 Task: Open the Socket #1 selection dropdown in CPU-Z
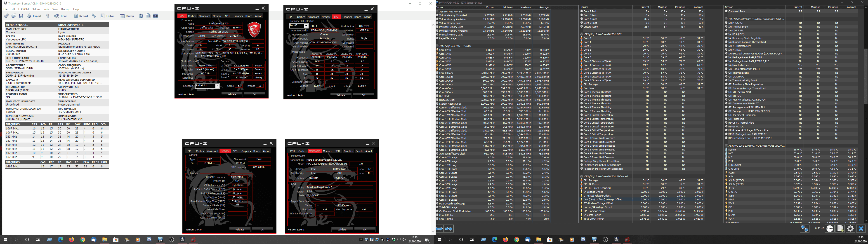point(217,86)
